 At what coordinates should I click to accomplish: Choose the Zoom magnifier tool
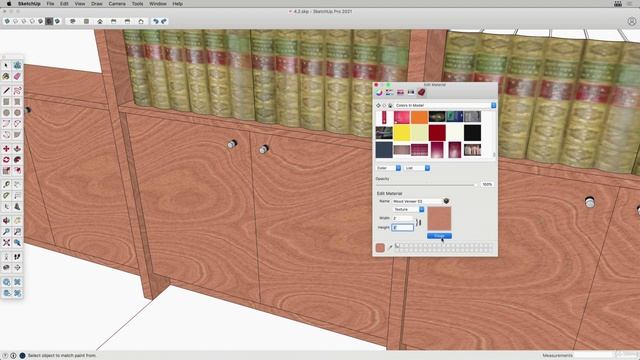click(6, 232)
